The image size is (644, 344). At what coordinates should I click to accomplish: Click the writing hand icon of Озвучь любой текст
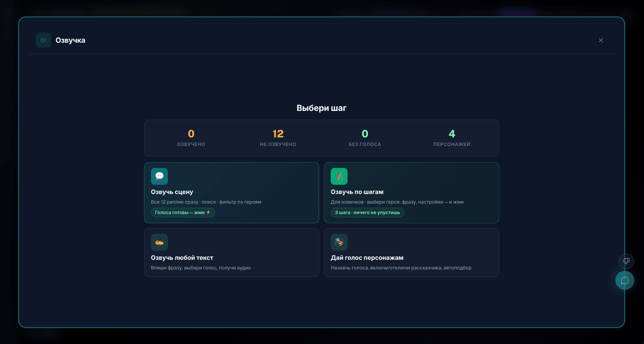click(x=159, y=242)
